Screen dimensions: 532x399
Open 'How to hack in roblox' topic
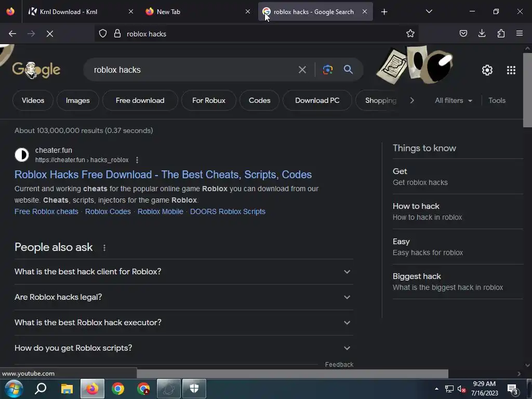coord(458,211)
